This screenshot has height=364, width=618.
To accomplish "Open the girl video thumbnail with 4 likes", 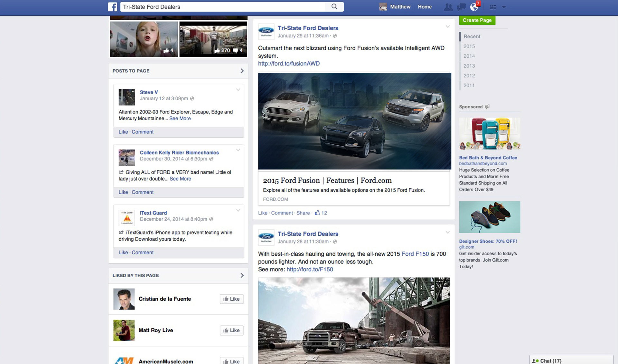I will (x=144, y=39).
